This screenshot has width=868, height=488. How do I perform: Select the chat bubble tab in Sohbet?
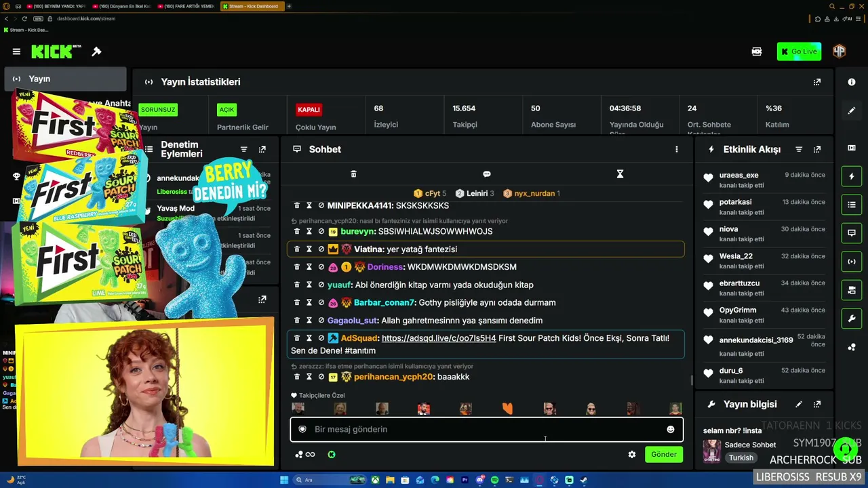(x=487, y=174)
